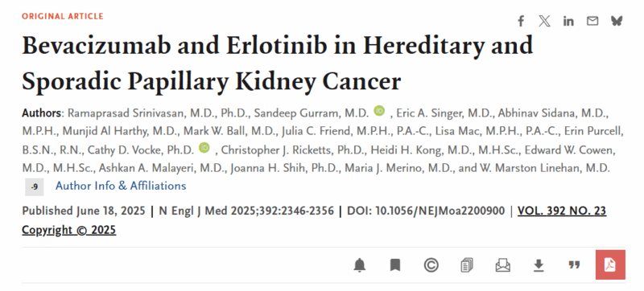Share the article on X
The height and width of the screenshot is (291, 644).
pos(545,21)
